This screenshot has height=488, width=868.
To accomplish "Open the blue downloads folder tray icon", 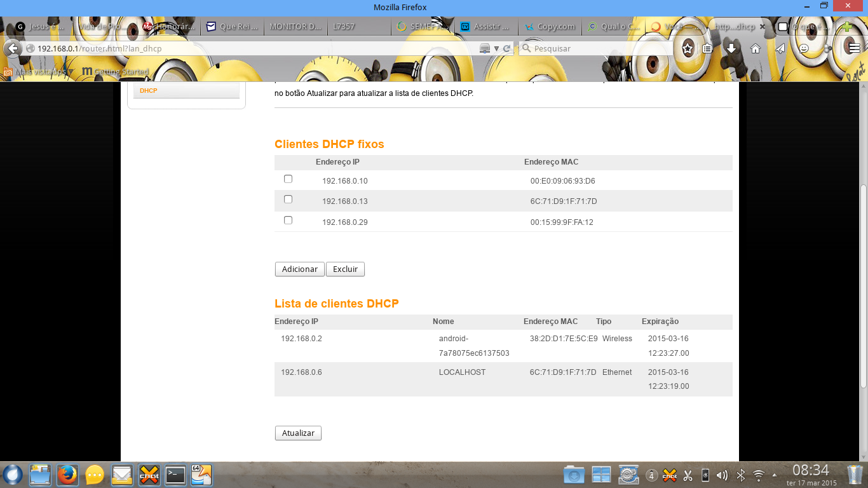I will click(574, 475).
